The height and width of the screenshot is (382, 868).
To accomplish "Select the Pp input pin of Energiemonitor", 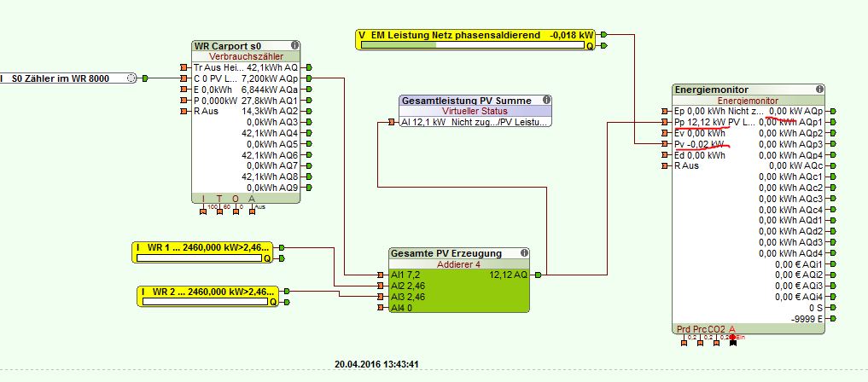I will [x=664, y=122].
